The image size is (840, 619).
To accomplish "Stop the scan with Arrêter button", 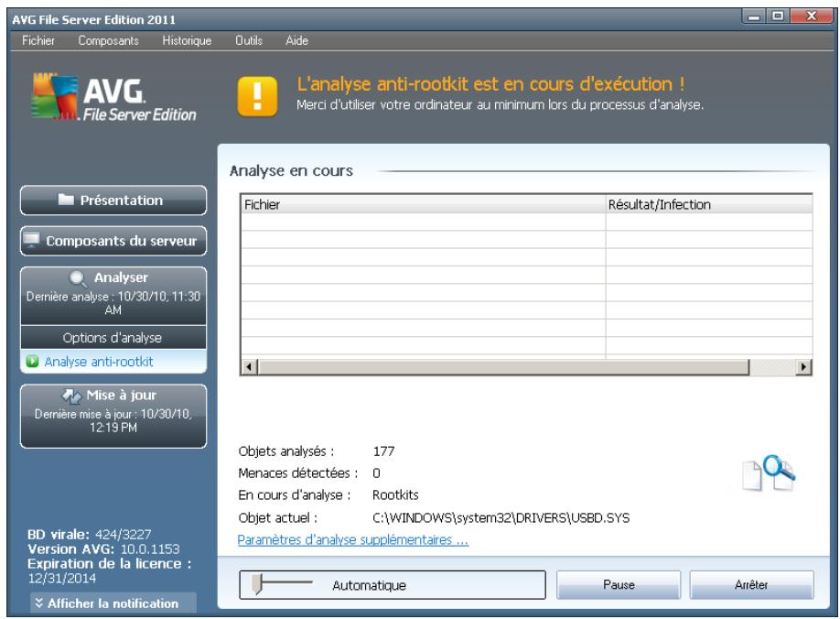I will (x=751, y=585).
